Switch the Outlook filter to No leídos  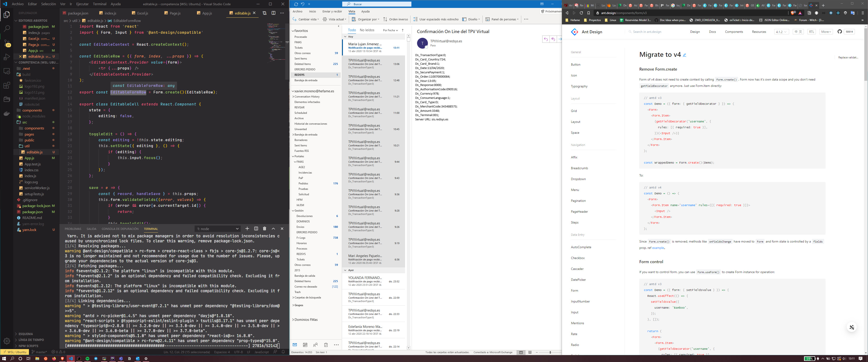coord(367,30)
